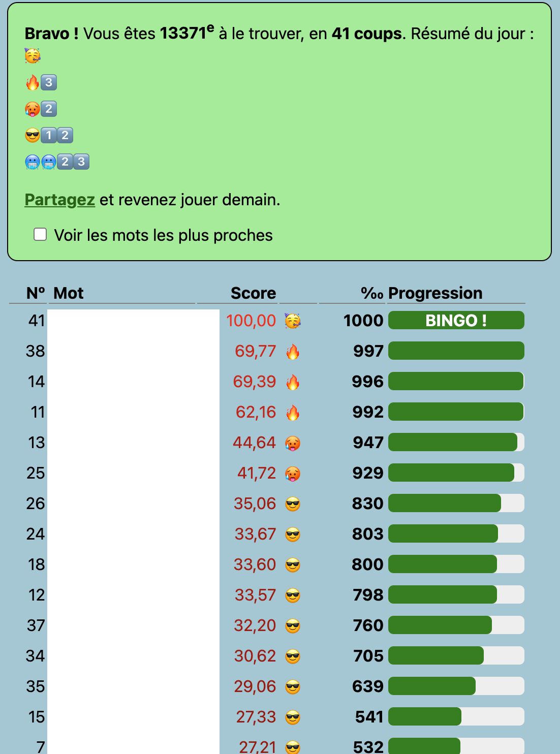Click the progress bar for rank 541
This screenshot has height=754, width=560.
[x=456, y=717]
